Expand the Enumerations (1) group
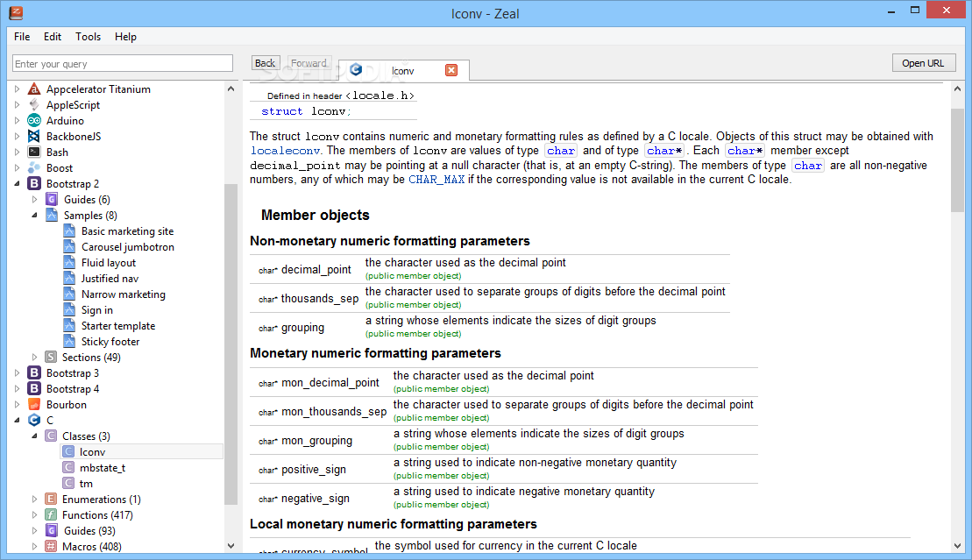The height and width of the screenshot is (560, 972). (x=34, y=500)
